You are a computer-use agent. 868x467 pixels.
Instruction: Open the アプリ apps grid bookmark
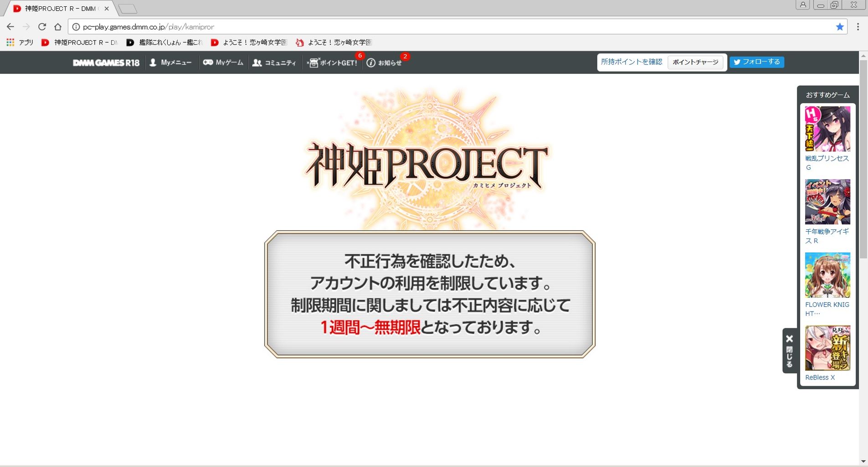point(20,42)
